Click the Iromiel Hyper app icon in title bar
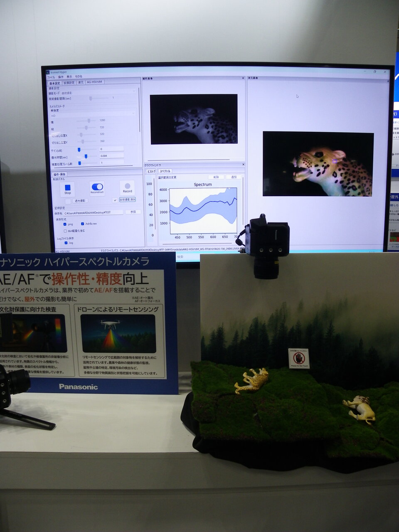The height and width of the screenshot is (532, 399). [48, 72]
